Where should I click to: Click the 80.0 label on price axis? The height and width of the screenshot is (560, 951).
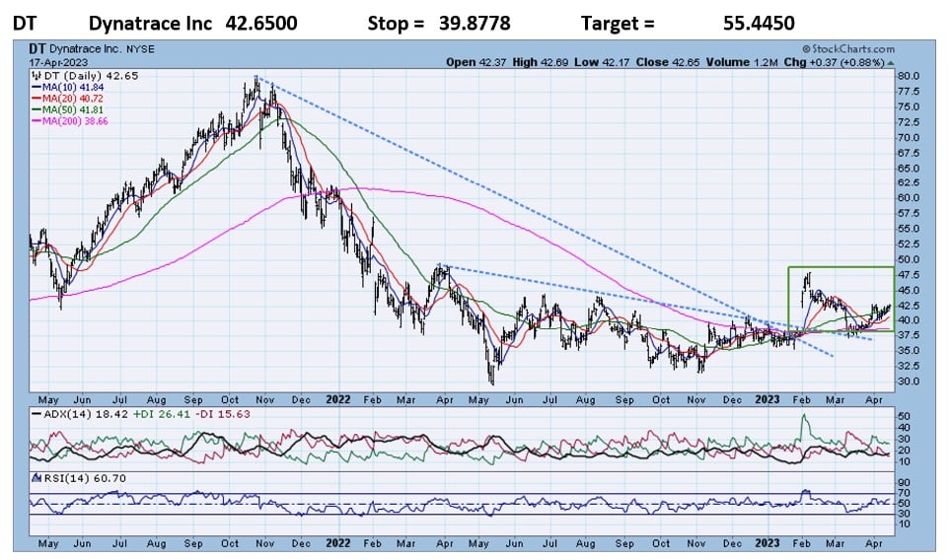pos(909,76)
